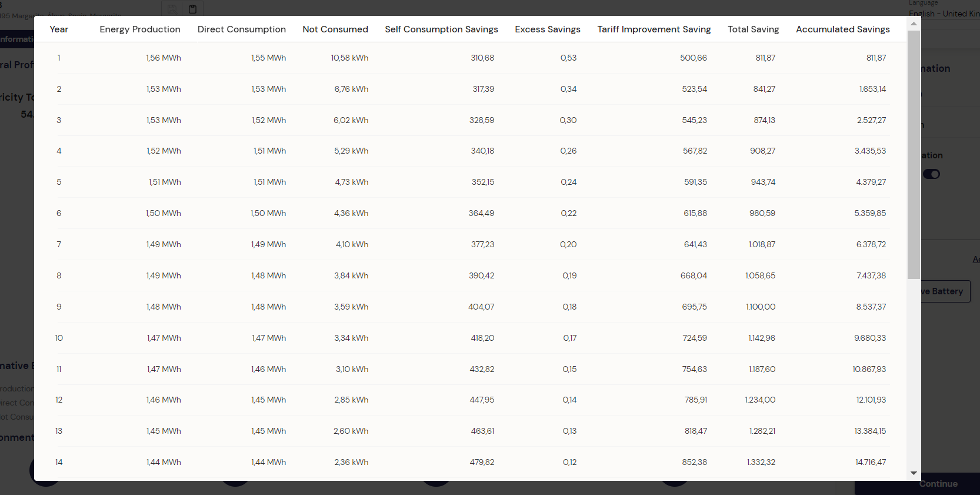Click the Self Consumption Savings column header
This screenshot has width=980, height=495.
pos(441,29)
